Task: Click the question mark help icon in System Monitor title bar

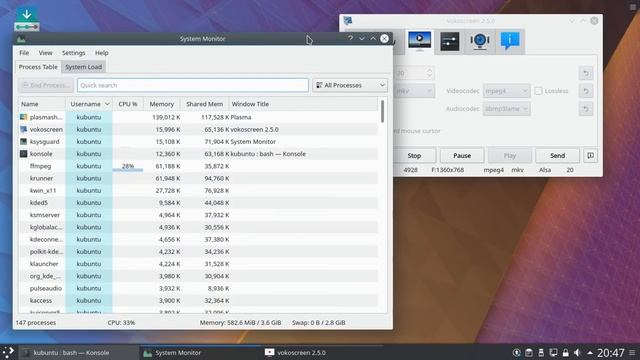Action: [x=350, y=38]
